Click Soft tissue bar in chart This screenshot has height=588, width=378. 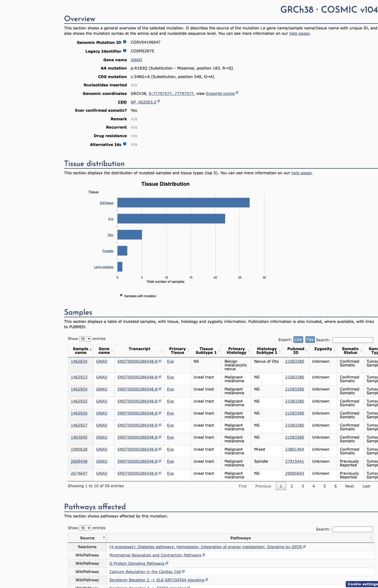point(183,203)
